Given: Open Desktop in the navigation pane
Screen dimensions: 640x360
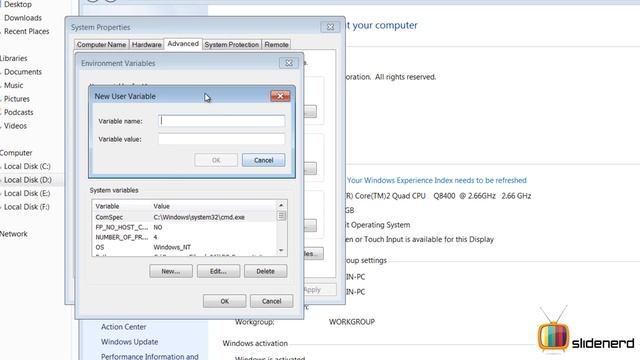Looking at the screenshot, I should 18,4.
